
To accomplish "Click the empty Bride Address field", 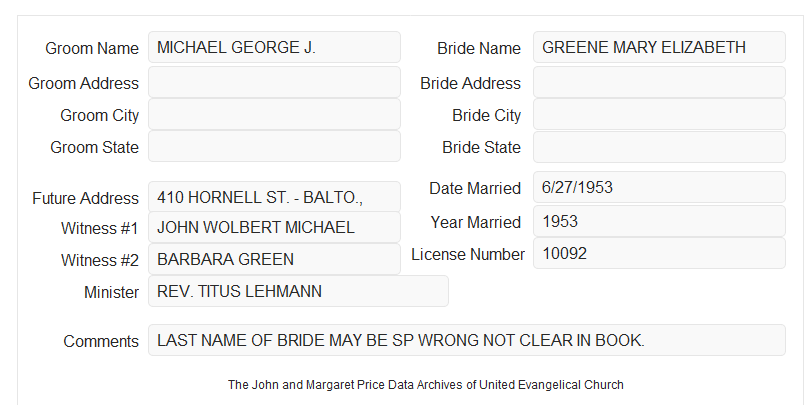I will pos(659,82).
